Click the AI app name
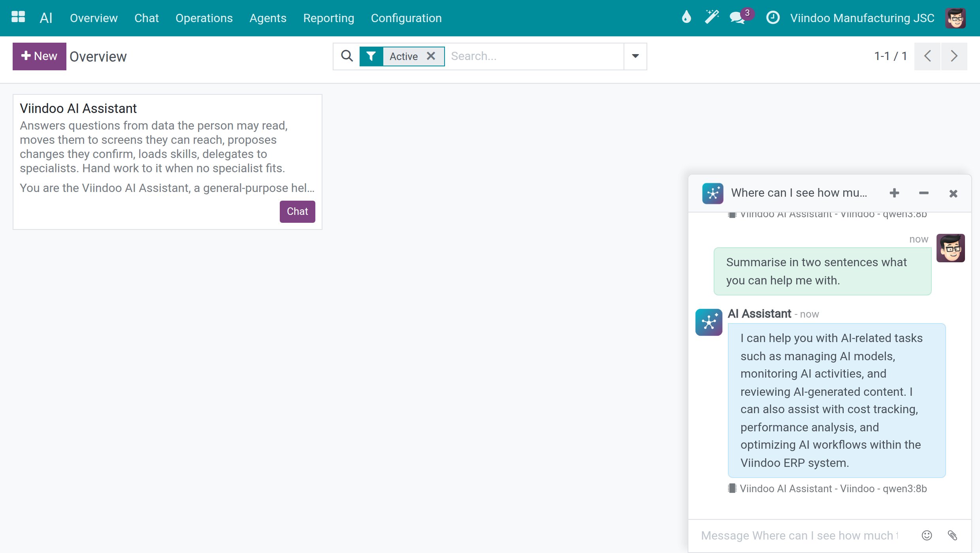 [x=46, y=18]
